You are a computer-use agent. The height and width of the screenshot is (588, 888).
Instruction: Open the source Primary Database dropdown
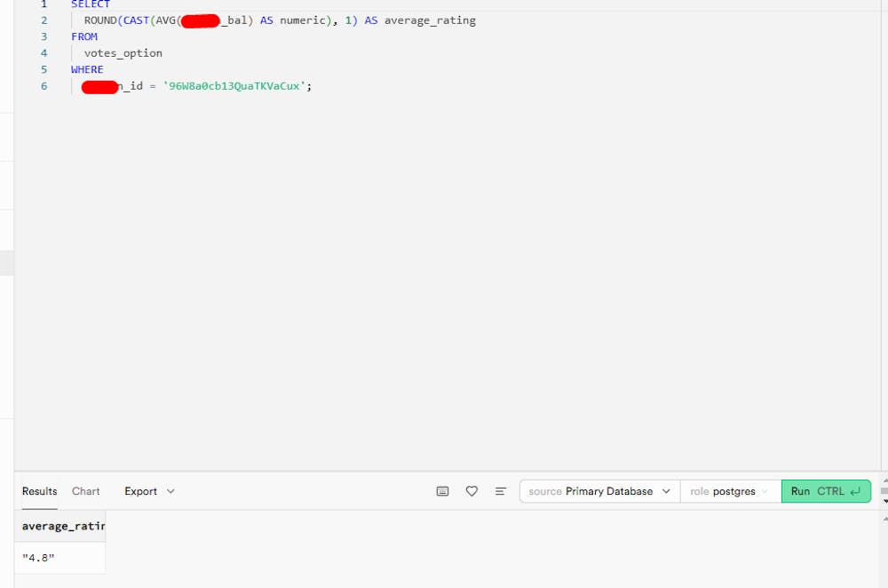599,491
